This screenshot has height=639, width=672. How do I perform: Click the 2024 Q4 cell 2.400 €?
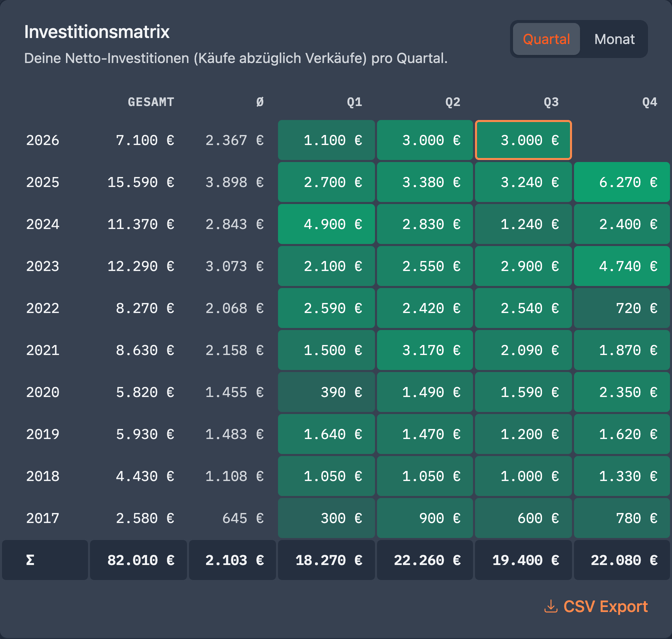point(622,224)
